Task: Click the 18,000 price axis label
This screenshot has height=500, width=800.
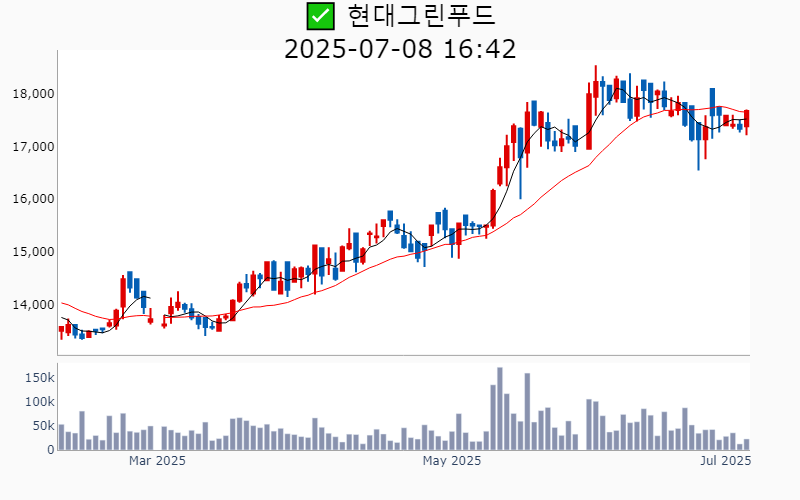Action: pos(34,94)
